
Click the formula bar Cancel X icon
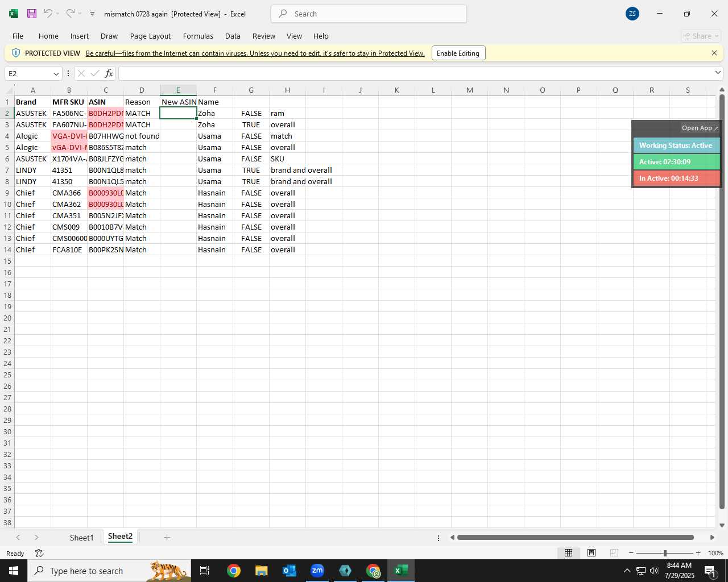coord(81,73)
